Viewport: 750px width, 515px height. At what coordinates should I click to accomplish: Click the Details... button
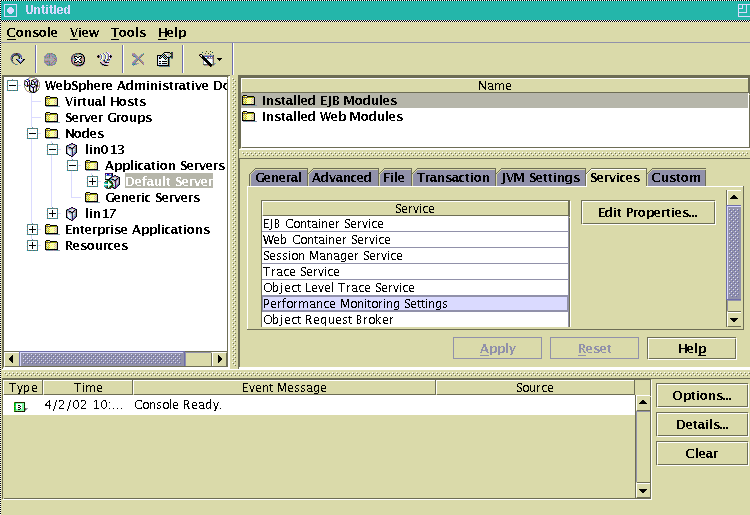pyautogui.click(x=702, y=425)
